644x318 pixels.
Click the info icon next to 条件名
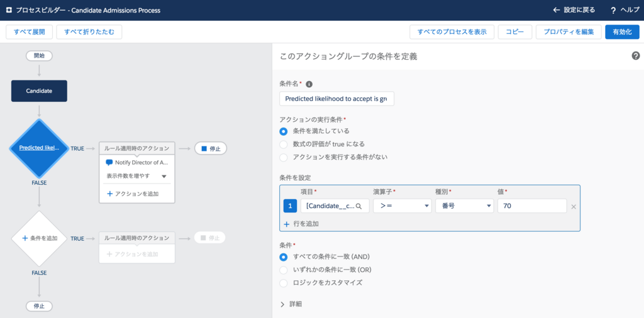(x=309, y=84)
